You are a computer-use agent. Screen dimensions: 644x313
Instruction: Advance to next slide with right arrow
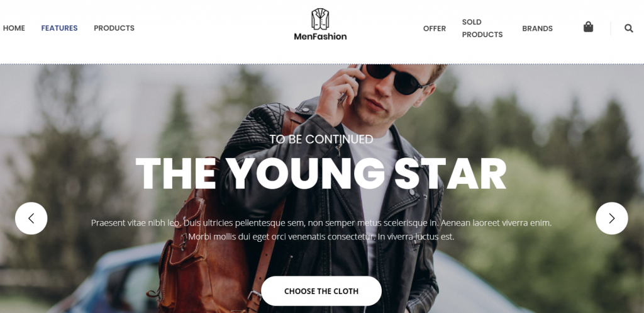pos(611,219)
